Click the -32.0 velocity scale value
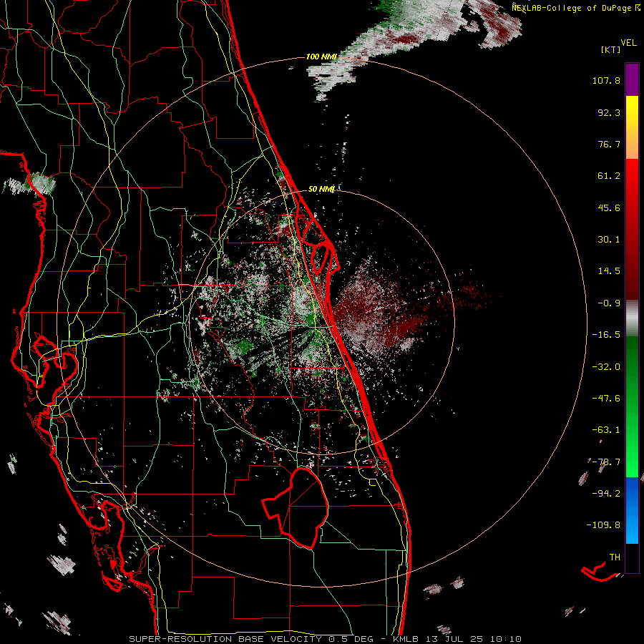 click(606, 367)
